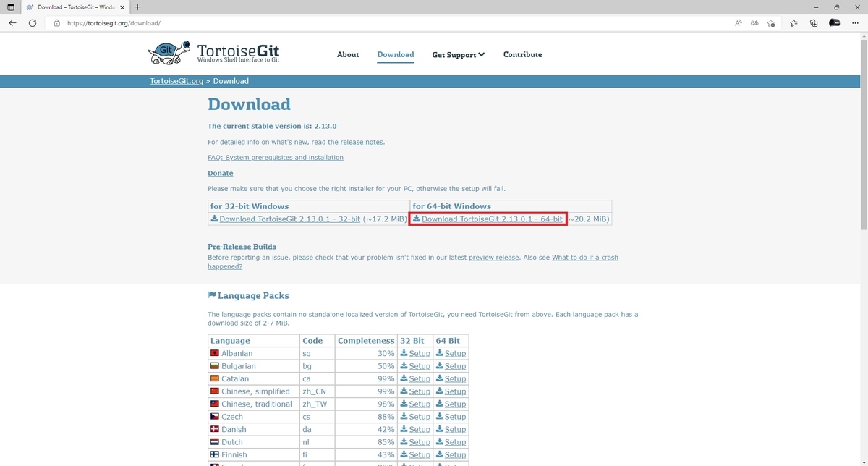Viewport: 868px width, 466px height.
Task: Click the Bulgarian flag icon
Action: coord(215,366)
